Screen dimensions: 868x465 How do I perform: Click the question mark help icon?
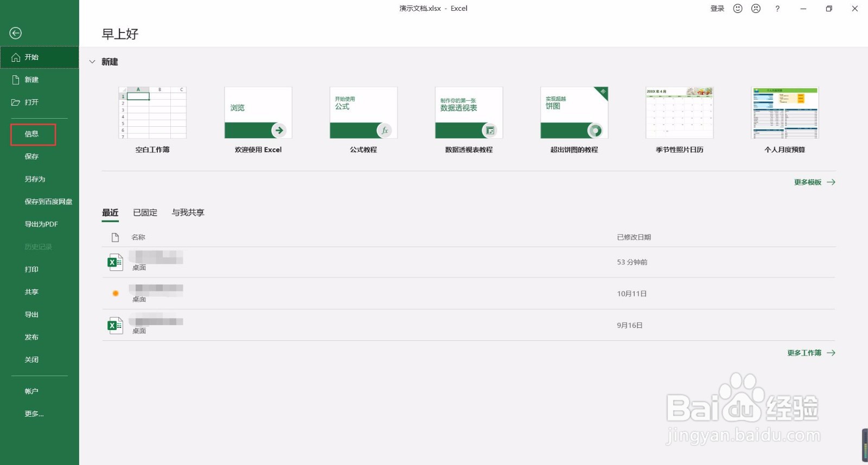(x=777, y=9)
